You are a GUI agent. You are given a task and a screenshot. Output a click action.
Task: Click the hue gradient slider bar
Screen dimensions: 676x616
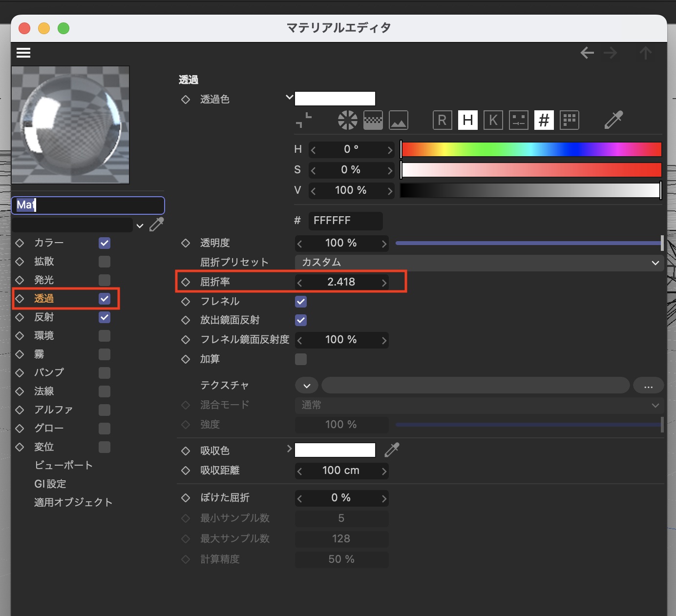coord(531,149)
